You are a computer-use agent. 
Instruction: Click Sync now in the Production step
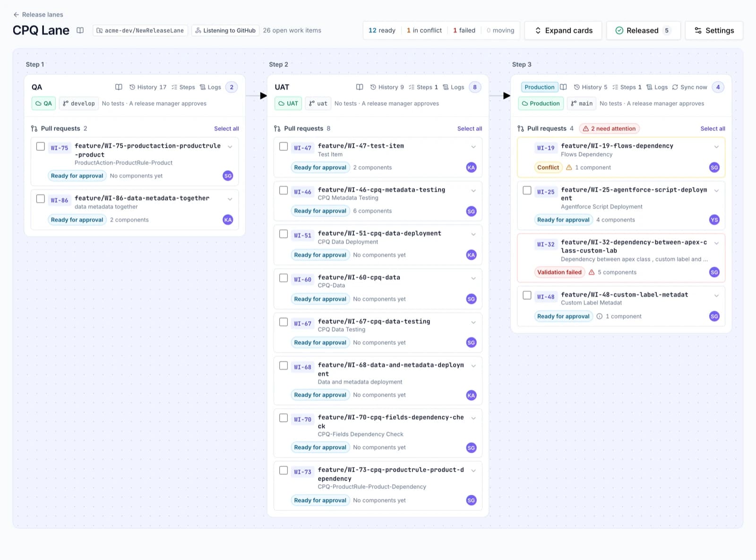point(690,87)
